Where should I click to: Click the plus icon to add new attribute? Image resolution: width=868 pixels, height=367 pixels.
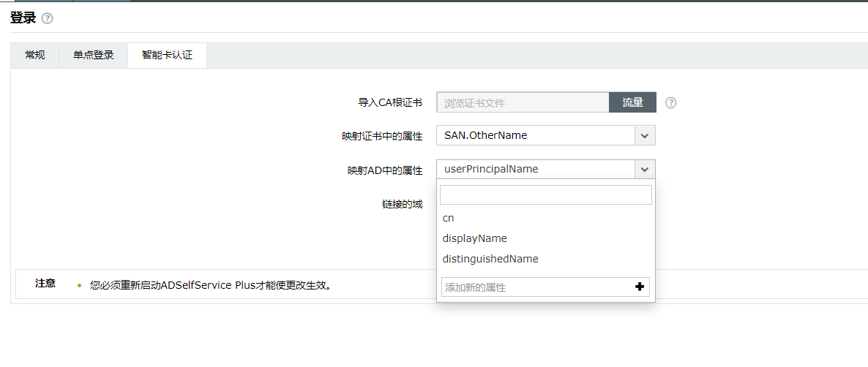click(x=640, y=287)
